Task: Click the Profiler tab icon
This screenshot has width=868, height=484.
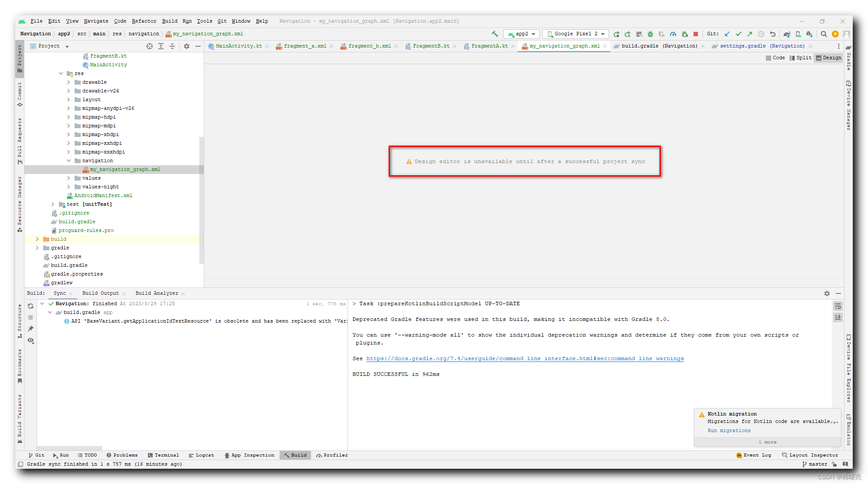Action: pos(318,455)
